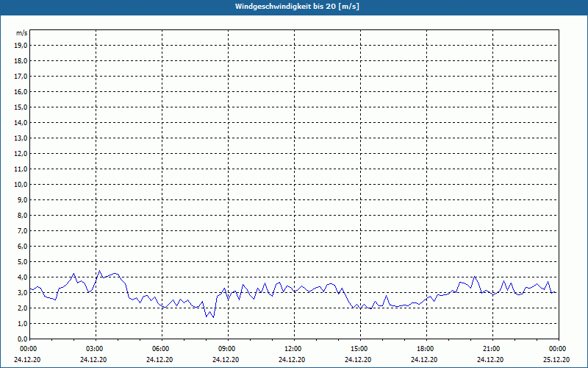588x368 pixels.
Task: Select the 15,0 y-axis label
Action: (x=21, y=107)
